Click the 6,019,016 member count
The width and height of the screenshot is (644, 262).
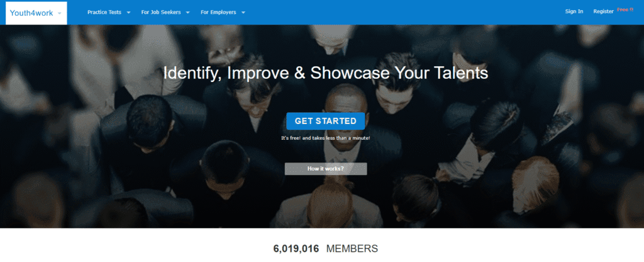click(296, 249)
